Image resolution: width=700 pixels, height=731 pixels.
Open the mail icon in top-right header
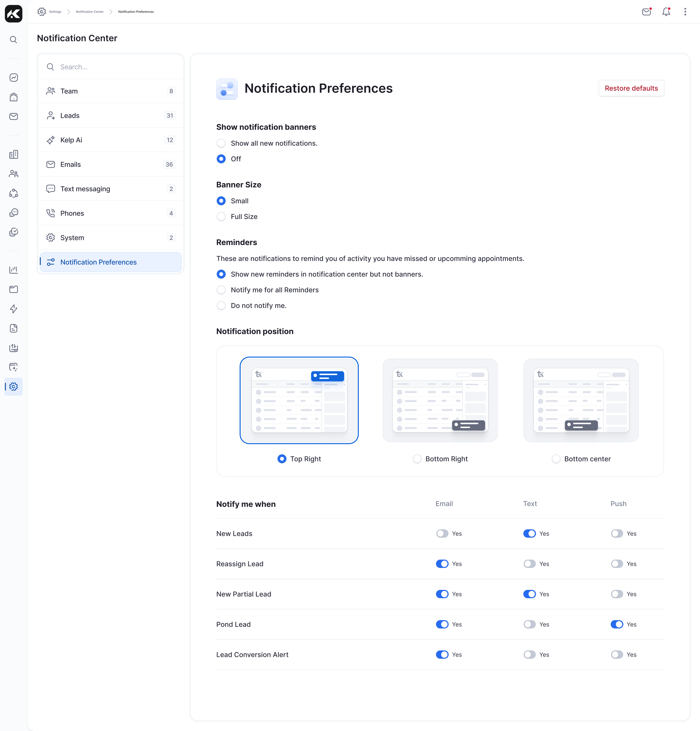coord(646,12)
